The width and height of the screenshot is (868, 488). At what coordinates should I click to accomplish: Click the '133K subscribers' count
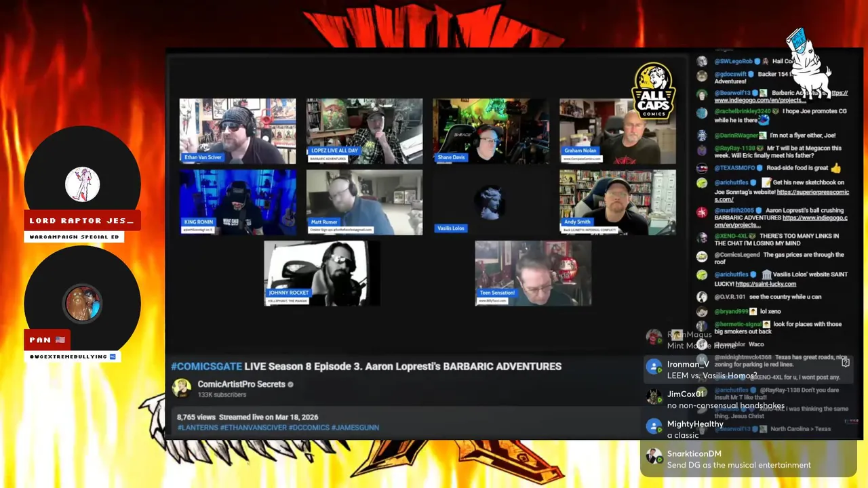(222, 394)
